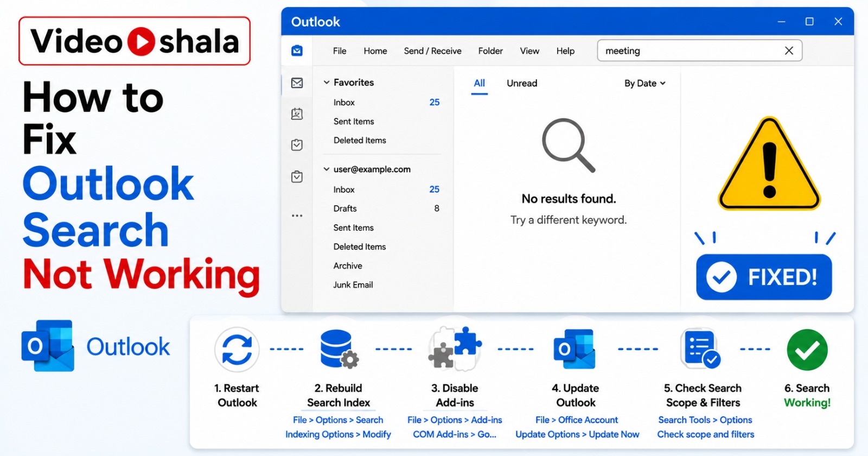Click 'Update Options > Update Now' path text
Screen dimensions: 868x456
coord(577,434)
